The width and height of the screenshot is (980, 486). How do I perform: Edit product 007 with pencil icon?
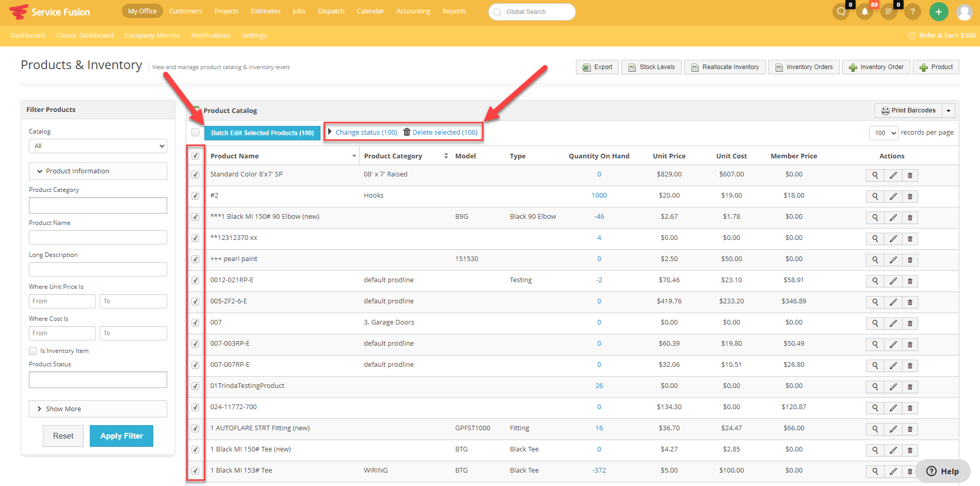pyautogui.click(x=893, y=323)
